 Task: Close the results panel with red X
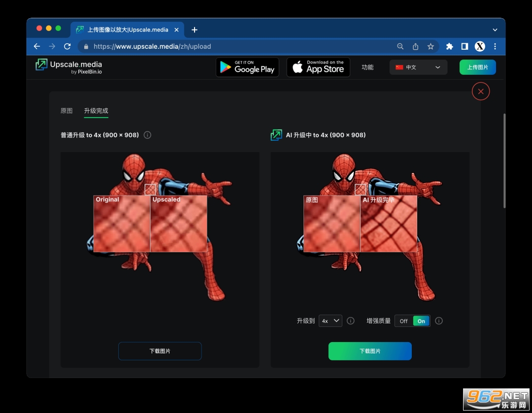pos(480,92)
